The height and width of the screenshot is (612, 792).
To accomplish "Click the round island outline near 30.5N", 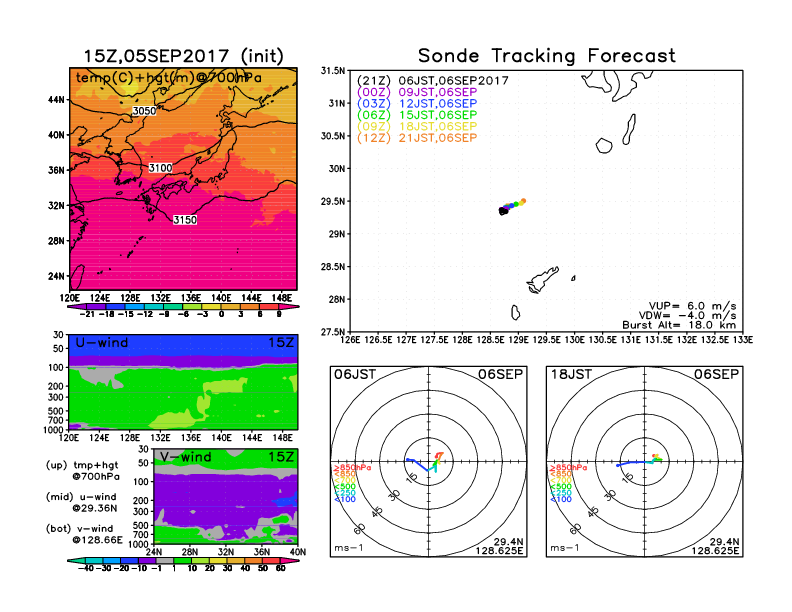I will pyautogui.click(x=604, y=145).
